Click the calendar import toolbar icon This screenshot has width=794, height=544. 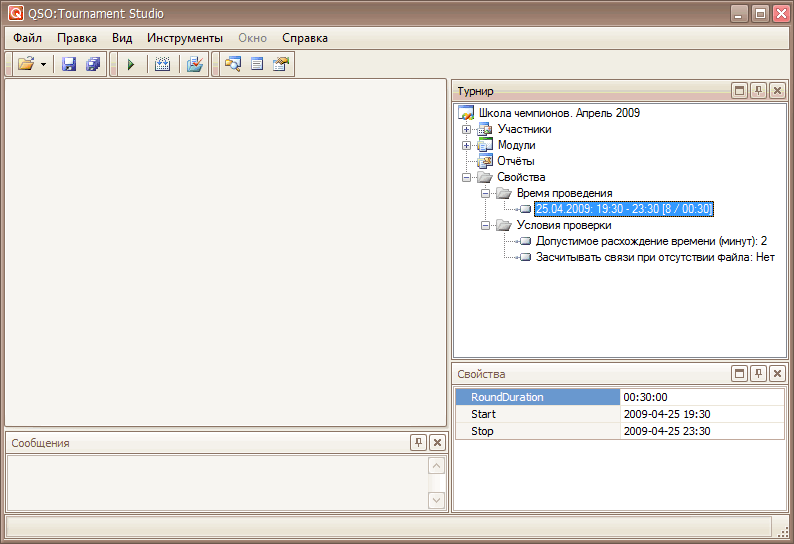(x=163, y=64)
